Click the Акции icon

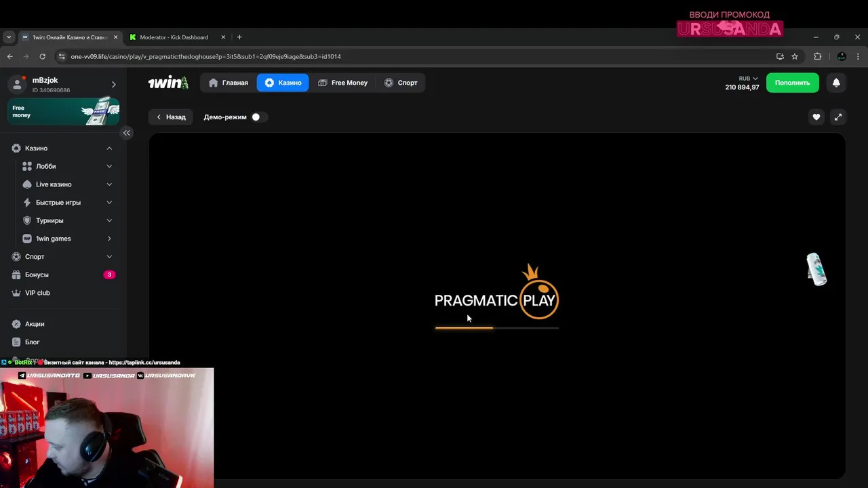(x=16, y=324)
